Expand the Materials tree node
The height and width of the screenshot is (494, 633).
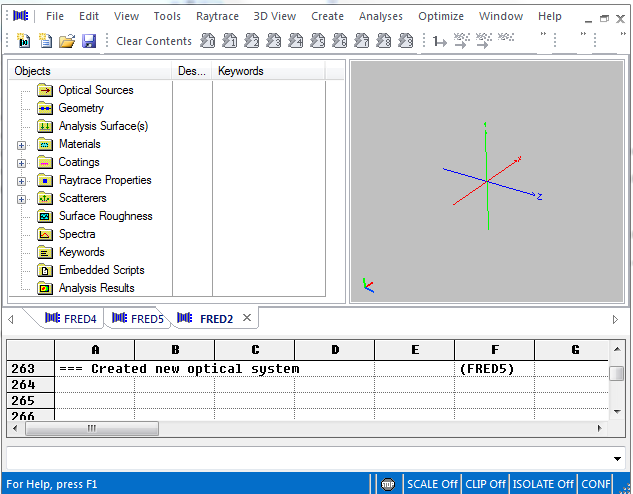point(22,144)
